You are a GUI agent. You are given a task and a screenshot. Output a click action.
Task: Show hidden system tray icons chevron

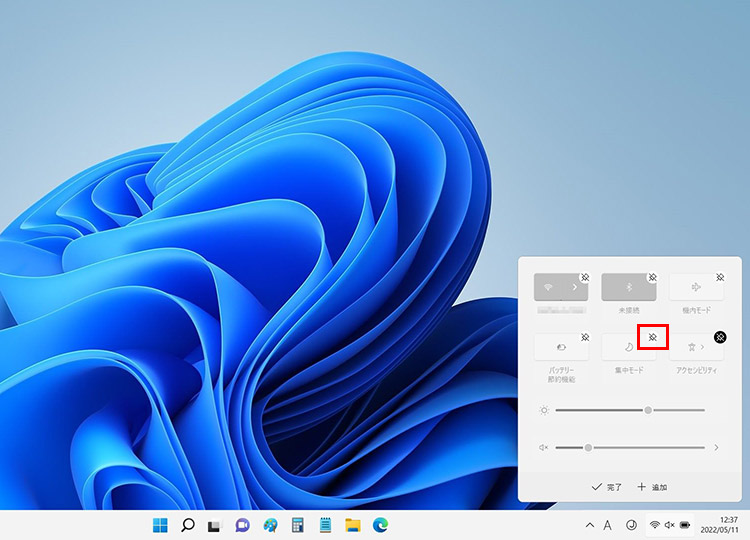589,525
